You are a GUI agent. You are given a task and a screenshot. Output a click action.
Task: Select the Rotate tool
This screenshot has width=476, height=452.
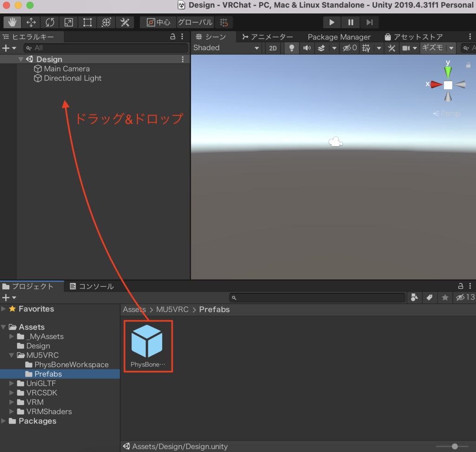(50, 22)
